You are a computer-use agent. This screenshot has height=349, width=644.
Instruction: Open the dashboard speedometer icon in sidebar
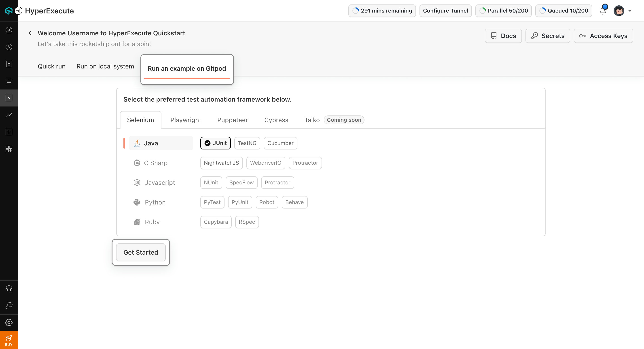(9, 30)
